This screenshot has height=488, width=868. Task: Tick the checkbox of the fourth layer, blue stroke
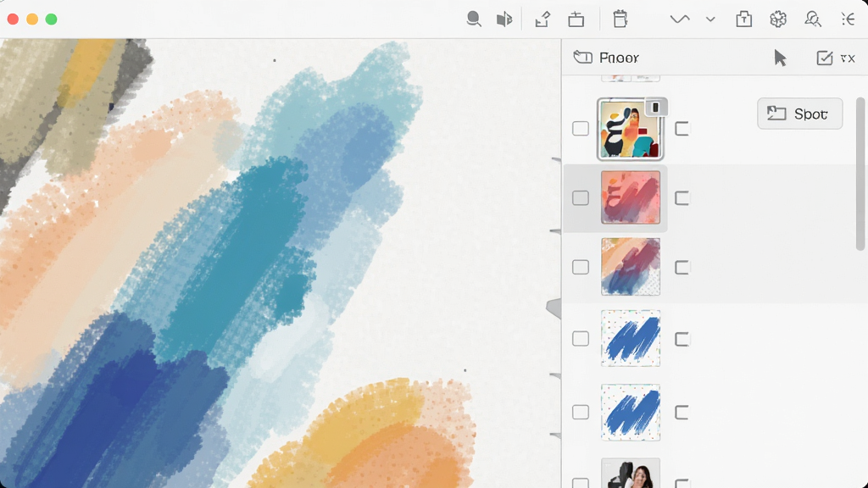pos(580,338)
